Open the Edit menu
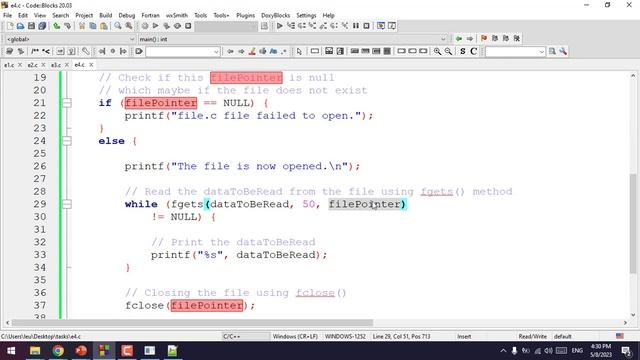The height and width of the screenshot is (360, 640). click(23, 16)
